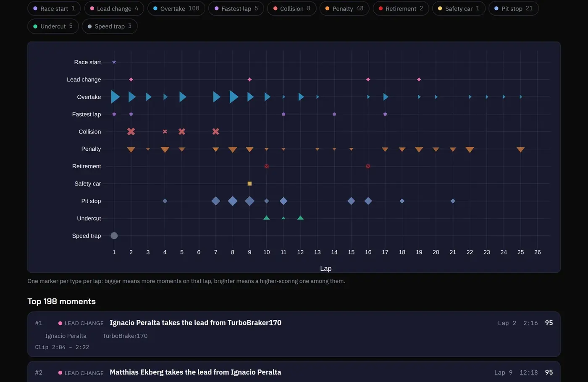
Task: Select the Pit stop marker on lap 11
Action: coord(283,201)
